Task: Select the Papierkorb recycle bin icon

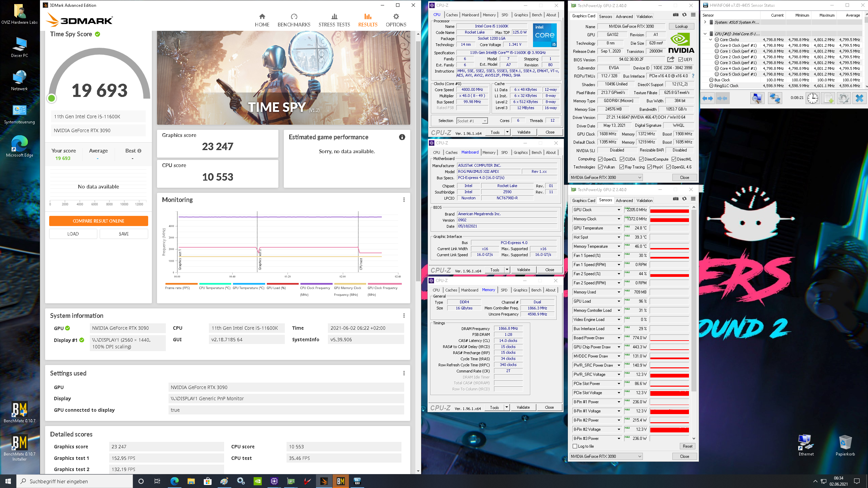Action: [x=845, y=445]
